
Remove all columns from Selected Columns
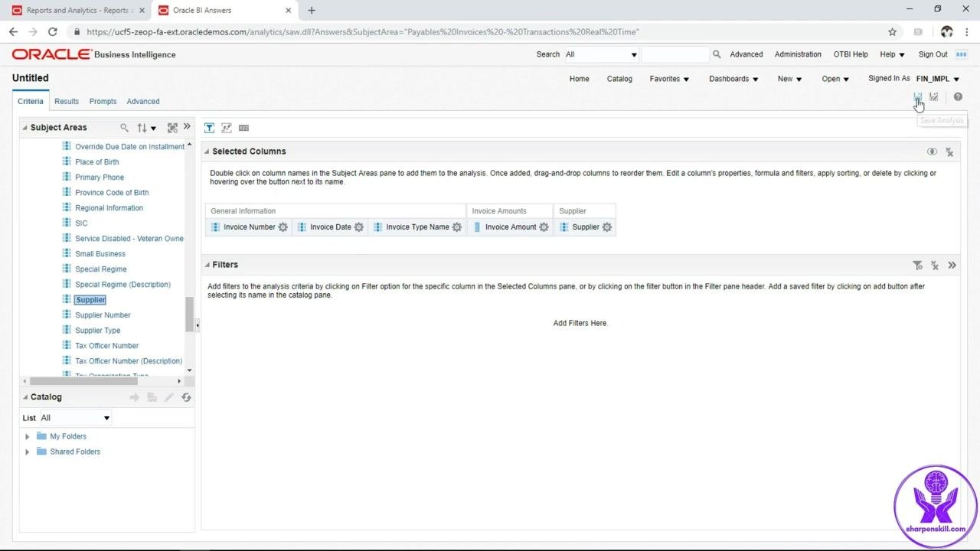coord(949,152)
